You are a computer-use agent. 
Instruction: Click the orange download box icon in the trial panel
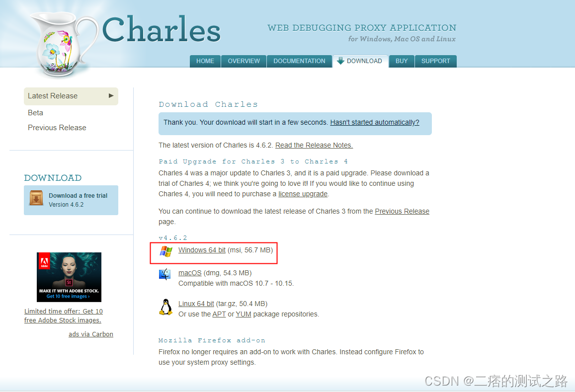37,197
